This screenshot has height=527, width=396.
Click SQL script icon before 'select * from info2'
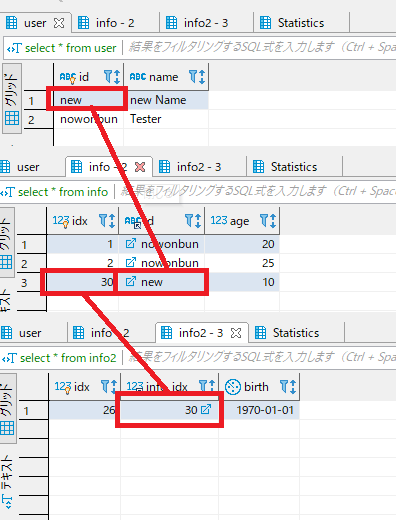click(8, 358)
